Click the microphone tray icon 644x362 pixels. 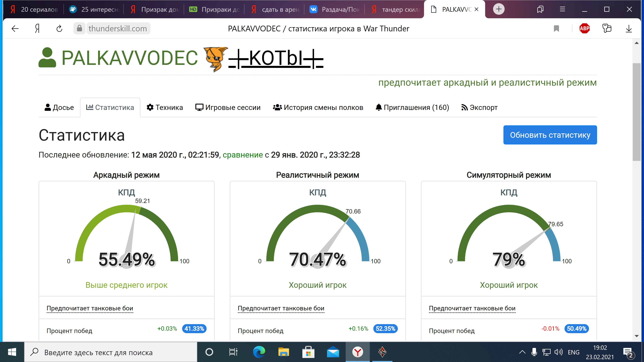tap(534, 352)
